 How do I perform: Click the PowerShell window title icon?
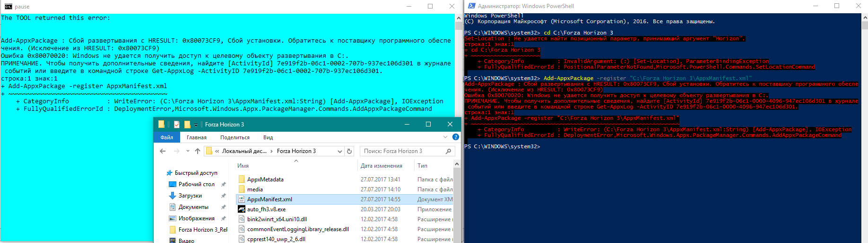pos(472,6)
